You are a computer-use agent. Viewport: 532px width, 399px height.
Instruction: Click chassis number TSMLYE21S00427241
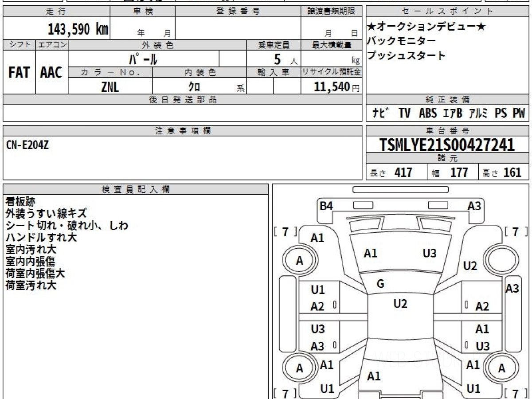click(x=447, y=145)
